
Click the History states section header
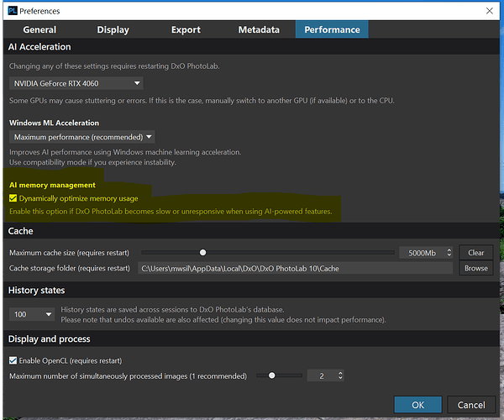(x=36, y=290)
